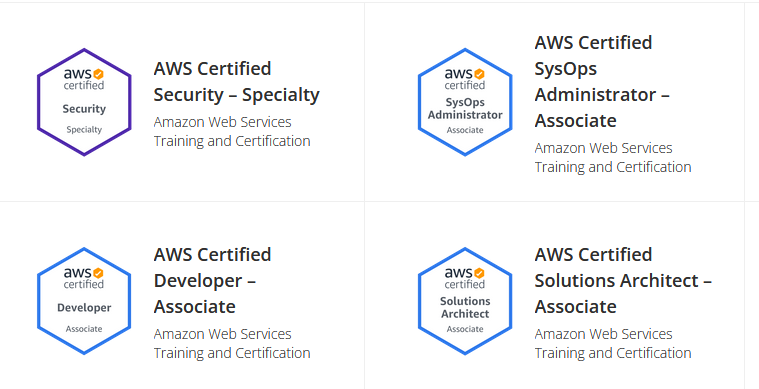
Task: Click 'Solutions Architect' text inside the badge
Action: 465,307
